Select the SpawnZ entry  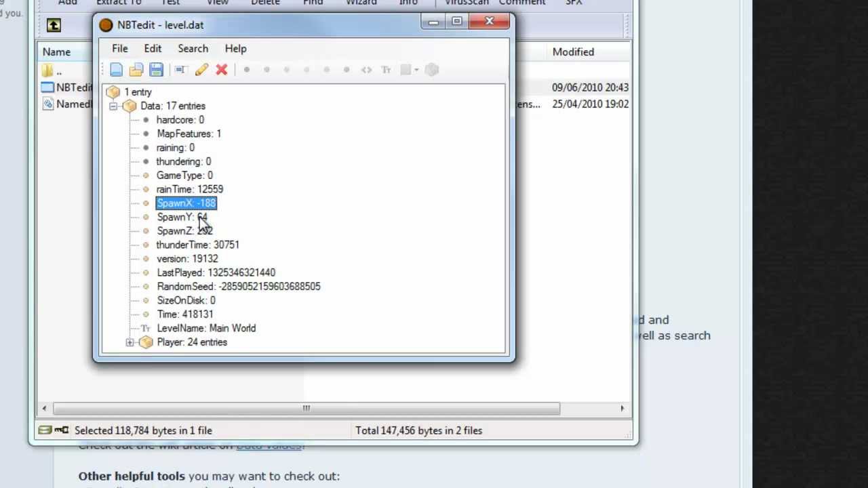pyautogui.click(x=184, y=231)
